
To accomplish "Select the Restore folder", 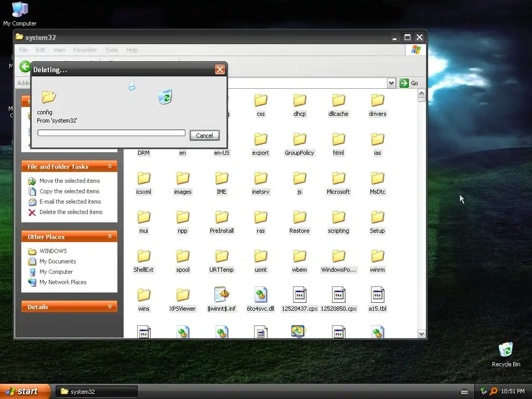I will tap(300, 222).
